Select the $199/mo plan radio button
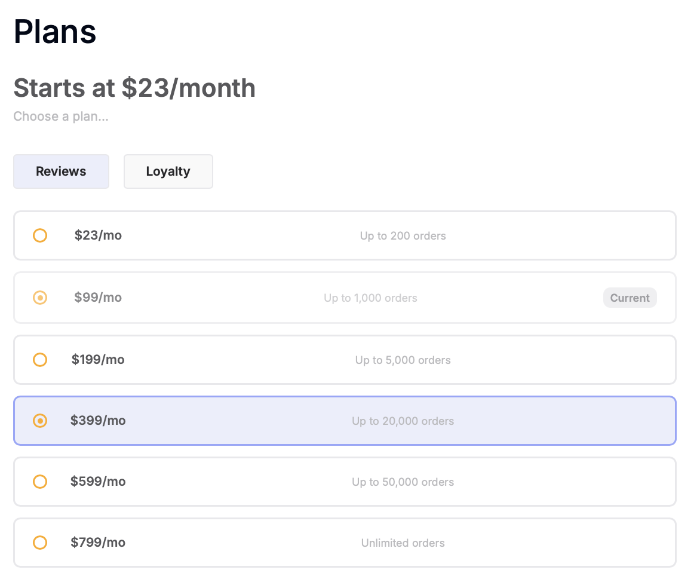 (40, 360)
